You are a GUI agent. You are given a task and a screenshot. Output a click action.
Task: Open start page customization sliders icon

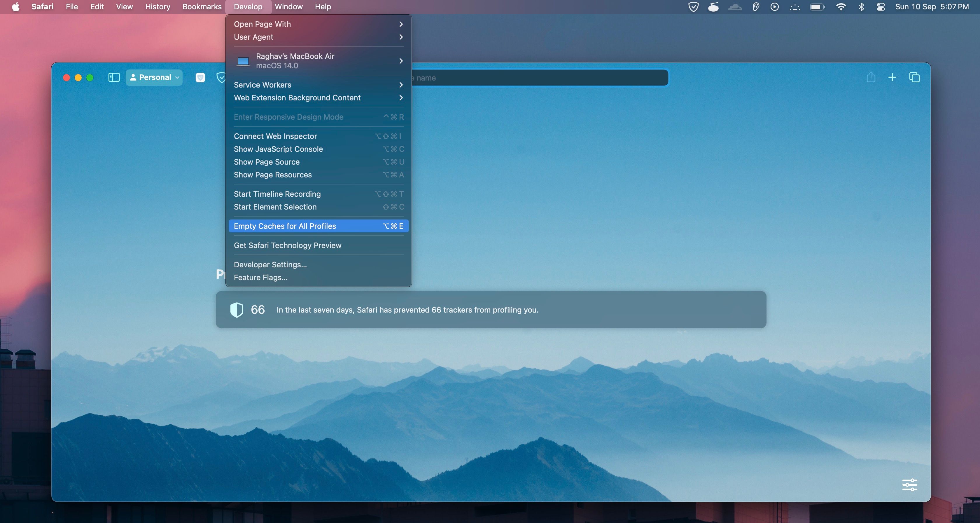pos(910,485)
